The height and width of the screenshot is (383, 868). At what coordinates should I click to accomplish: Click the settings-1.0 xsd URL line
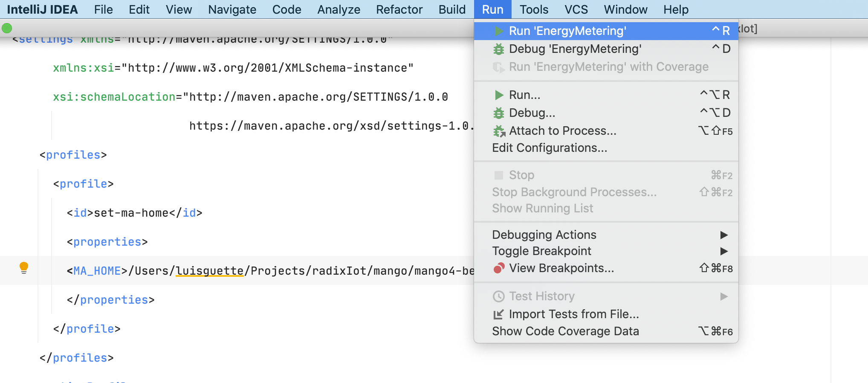pos(331,126)
